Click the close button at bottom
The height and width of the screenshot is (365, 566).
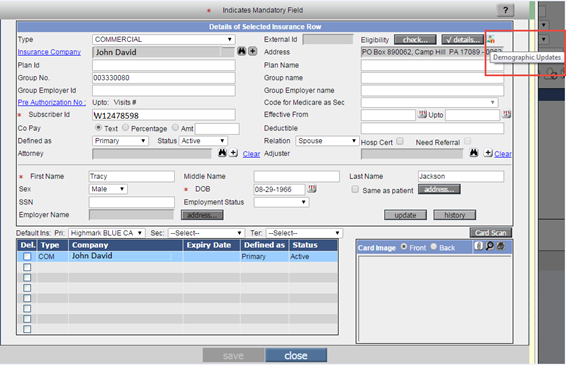click(296, 355)
